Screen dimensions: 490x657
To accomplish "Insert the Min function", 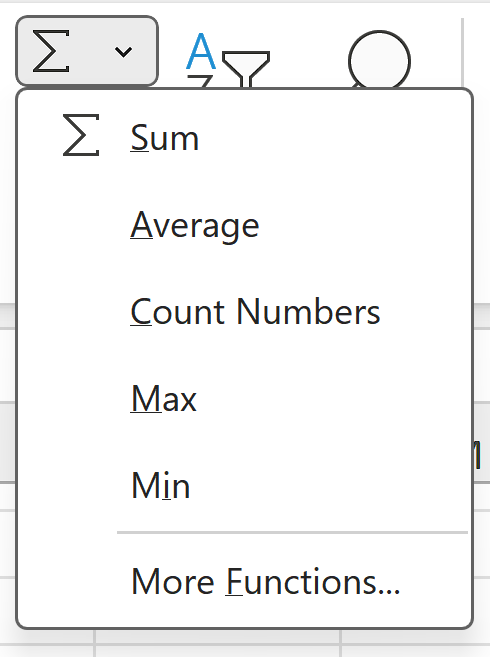I will 245,486.
